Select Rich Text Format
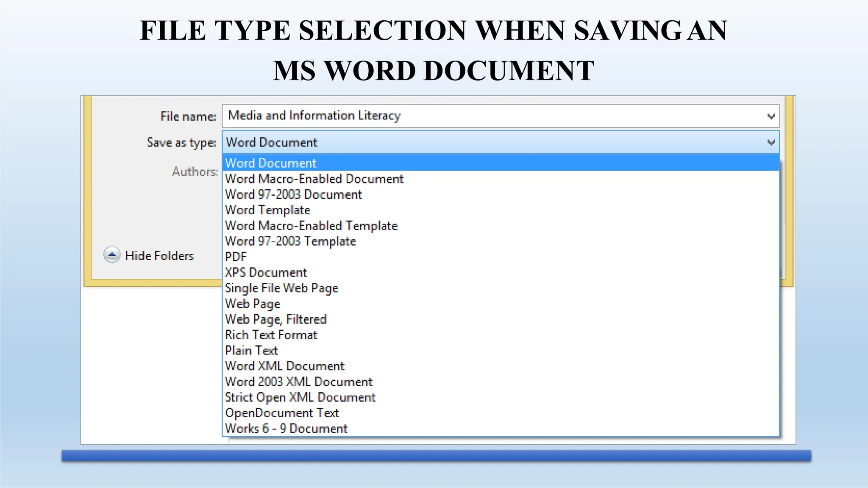The width and height of the screenshot is (868, 488). 501,335
